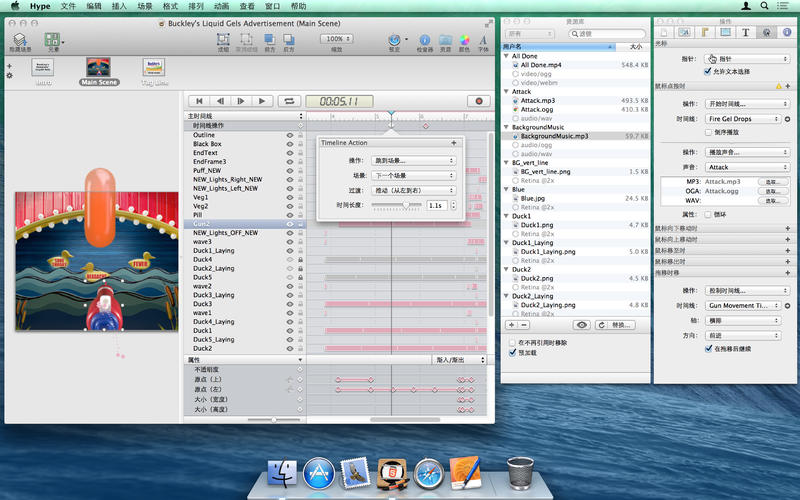
Task: Click the New Scene toolbar icon
Action: click(x=20, y=40)
